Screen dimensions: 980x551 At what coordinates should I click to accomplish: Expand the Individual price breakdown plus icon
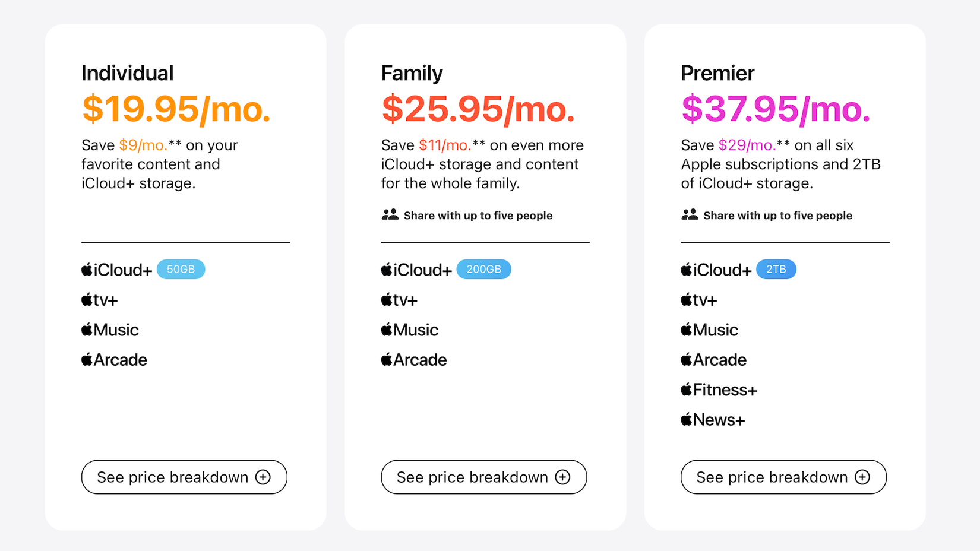[263, 477]
